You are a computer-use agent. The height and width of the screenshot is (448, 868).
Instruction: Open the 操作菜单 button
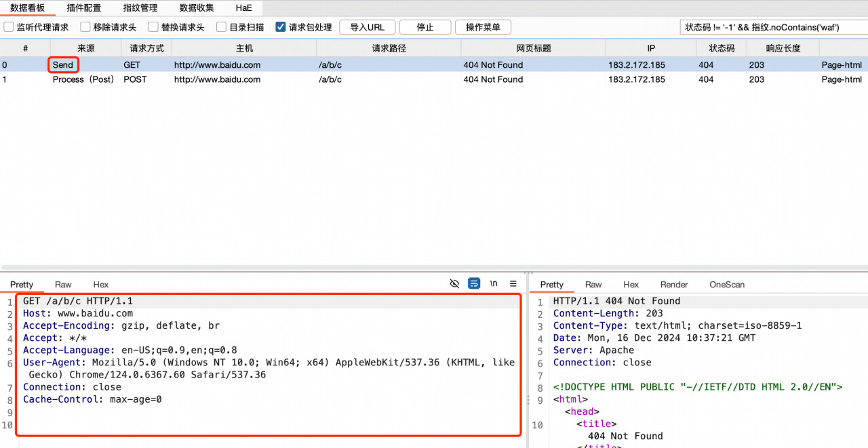click(483, 27)
